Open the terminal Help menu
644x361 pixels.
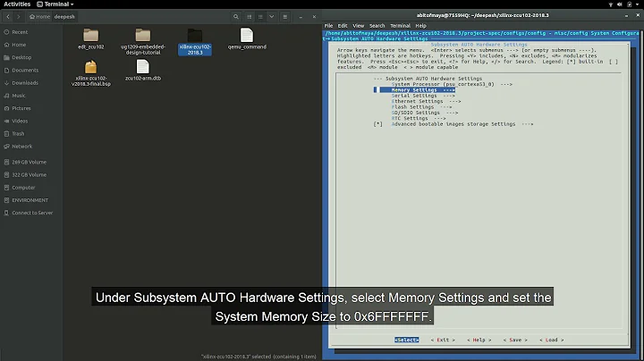click(x=421, y=25)
